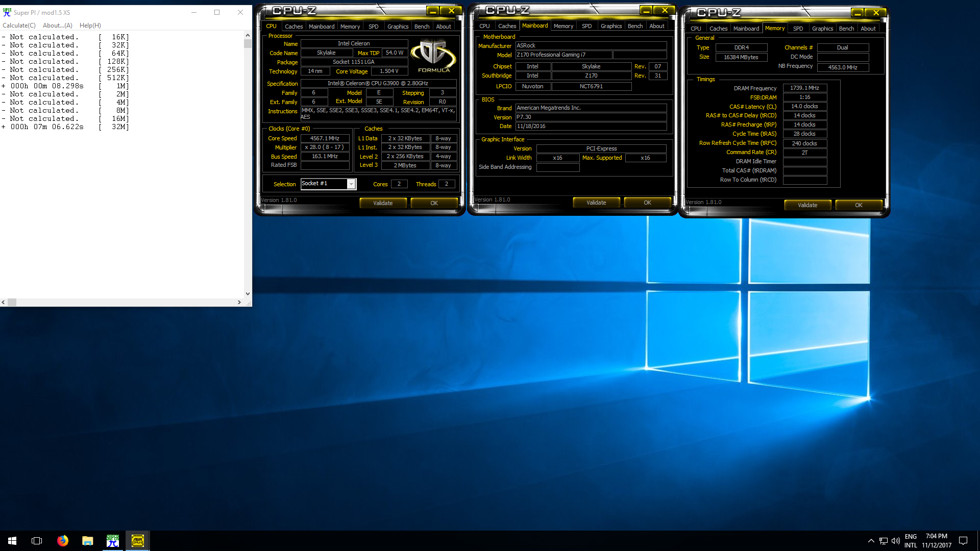The height and width of the screenshot is (551, 980).
Task: Open SPD tab in first CPU-Z window
Action: click(374, 27)
